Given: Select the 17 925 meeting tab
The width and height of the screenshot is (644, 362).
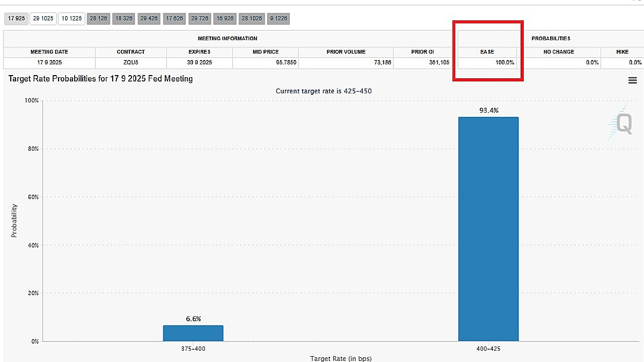Looking at the screenshot, I should 16,18.
